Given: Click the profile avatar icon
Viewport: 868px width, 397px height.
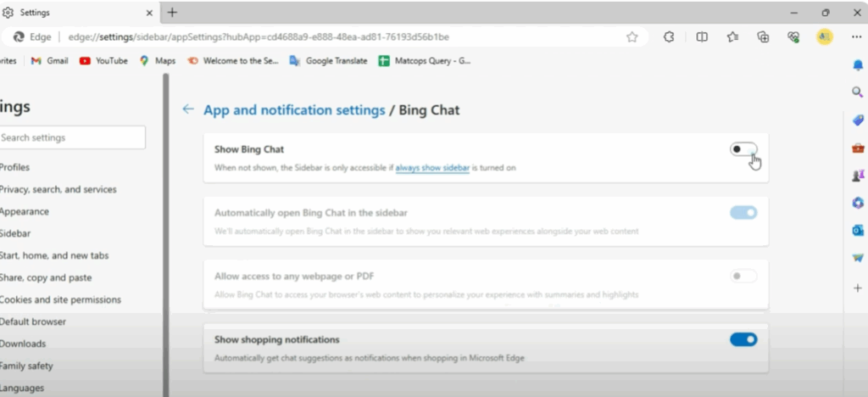Looking at the screenshot, I should tap(824, 37).
